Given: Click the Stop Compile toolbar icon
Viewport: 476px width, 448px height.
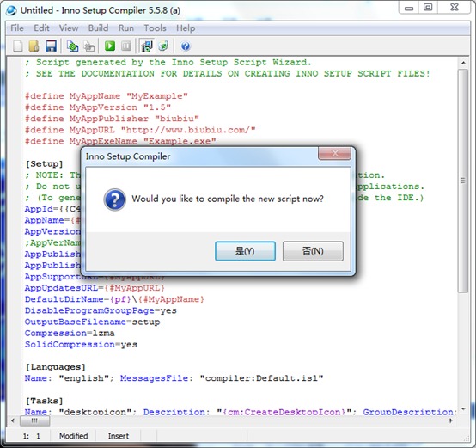Looking at the screenshot, I should [x=89, y=46].
